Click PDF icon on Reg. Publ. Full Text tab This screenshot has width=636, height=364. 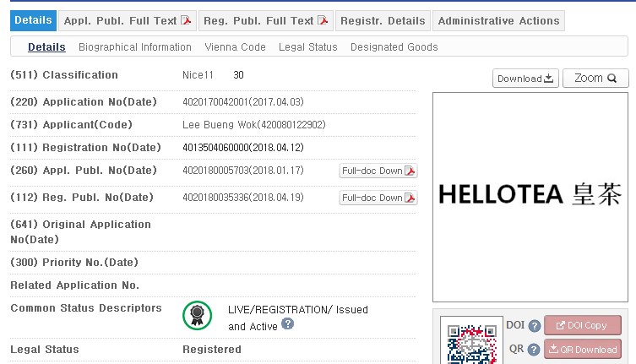[323, 20]
